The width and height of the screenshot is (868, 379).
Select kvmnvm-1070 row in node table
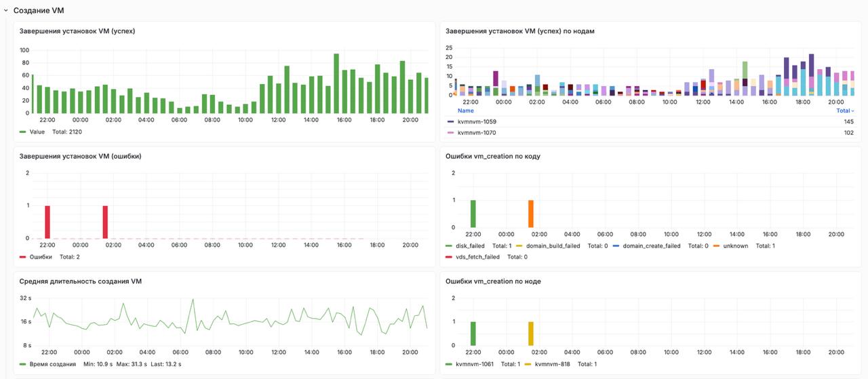650,133
